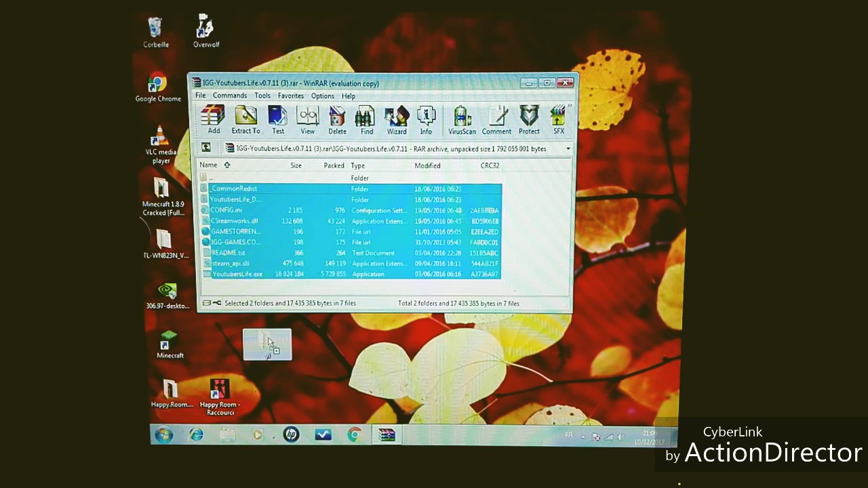The height and width of the screenshot is (488, 868).
Task: Select the CSteamworks.dll file
Action: click(x=351, y=221)
